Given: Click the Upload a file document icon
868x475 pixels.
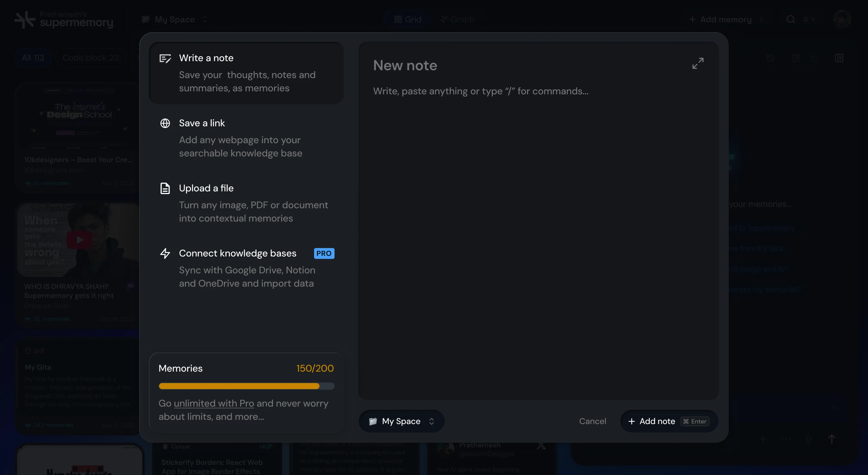Looking at the screenshot, I should point(165,188).
